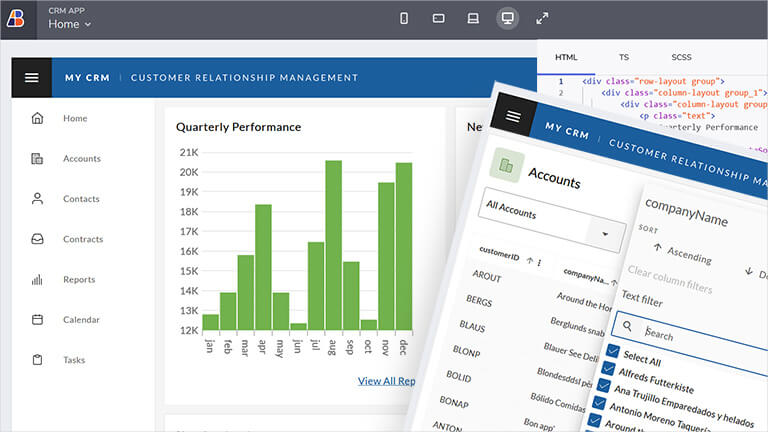768x432 pixels.
Task: Click the phone device preview icon
Action: pos(404,18)
